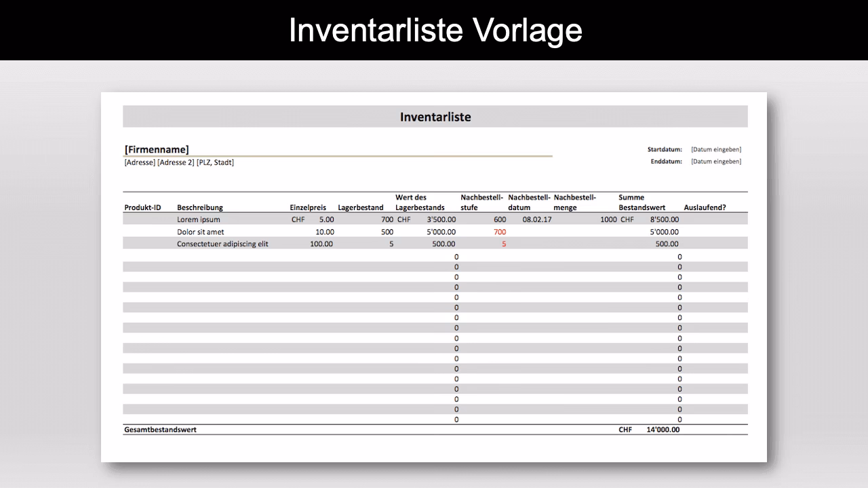This screenshot has width=868, height=488.
Task: Click the Nachbestell-menge column header
Action: point(575,203)
